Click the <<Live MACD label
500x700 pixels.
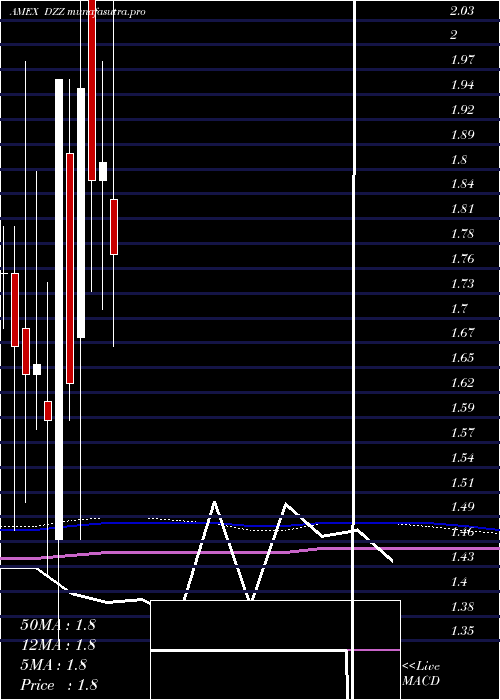[x=421, y=674]
